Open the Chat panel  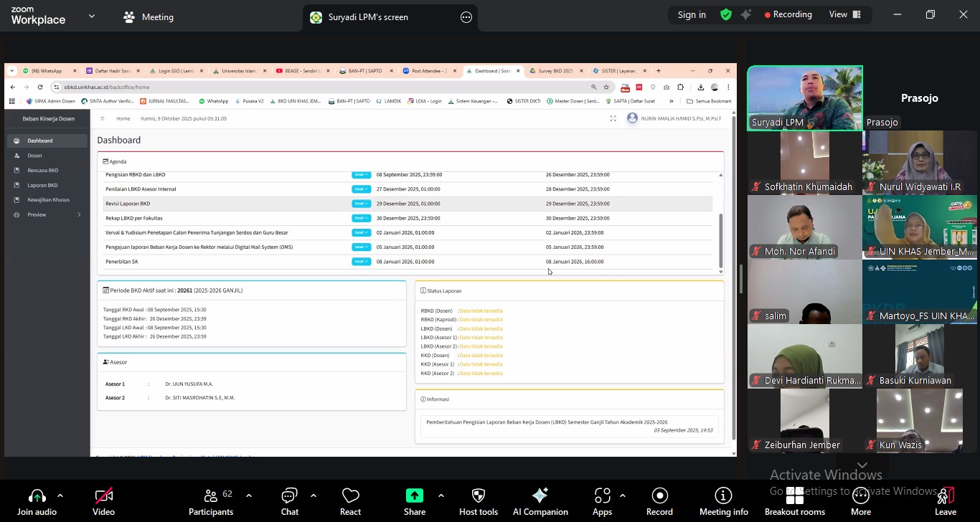(x=289, y=496)
